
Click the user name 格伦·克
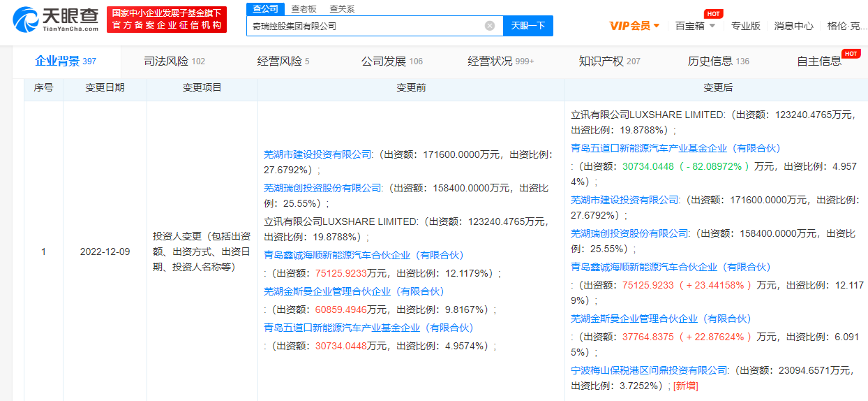pyautogui.click(x=847, y=26)
